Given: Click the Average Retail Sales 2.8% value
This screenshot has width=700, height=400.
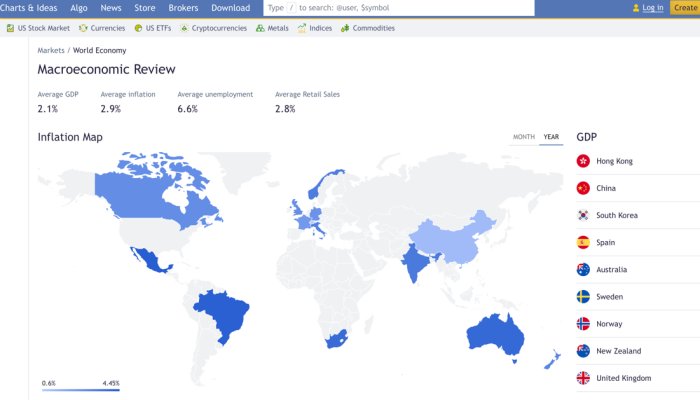Looking at the screenshot, I should [x=285, y=109].
